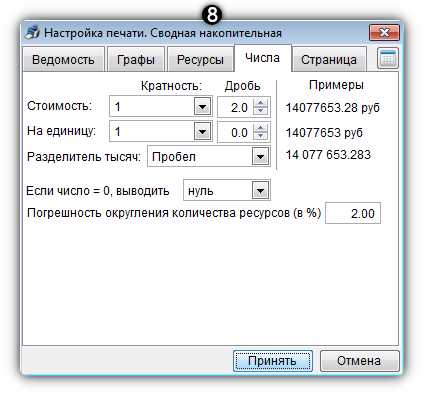The height and width of the screenshot is (396, 424).
Task: Click the example value 14 077 653.283
Action: (x=328, y=155)
